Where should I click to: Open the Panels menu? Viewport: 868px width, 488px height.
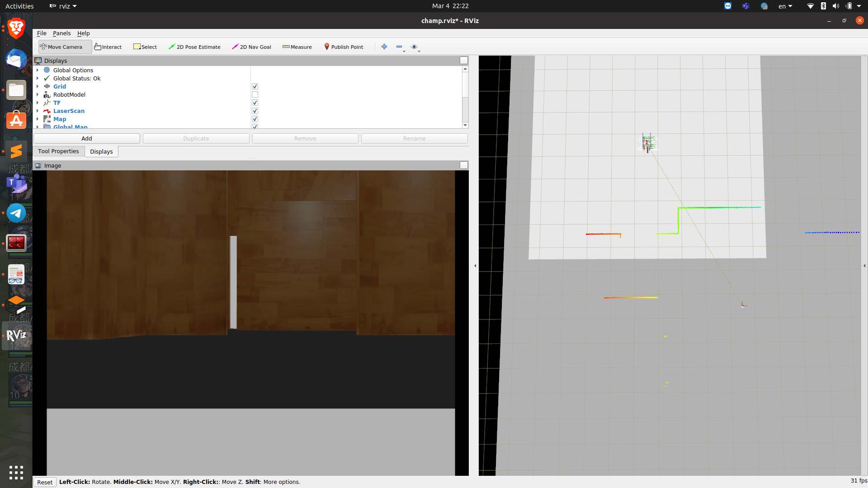coord(61,33)
